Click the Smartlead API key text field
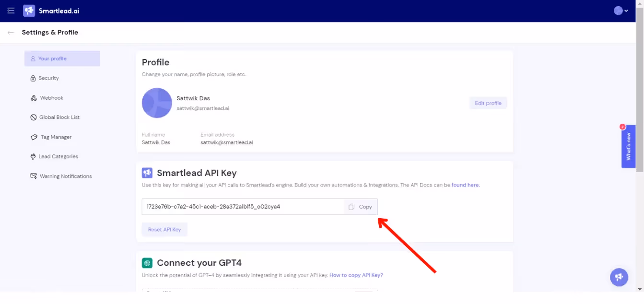The height and width of the screenshot is (304, 644). pyautogui.click(x=243, y=207)
